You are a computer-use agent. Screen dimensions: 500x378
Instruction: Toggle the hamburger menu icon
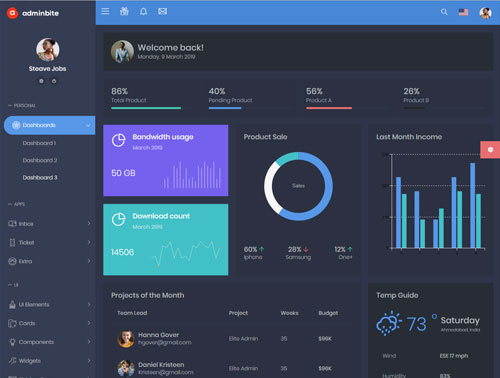coord(105,11)
